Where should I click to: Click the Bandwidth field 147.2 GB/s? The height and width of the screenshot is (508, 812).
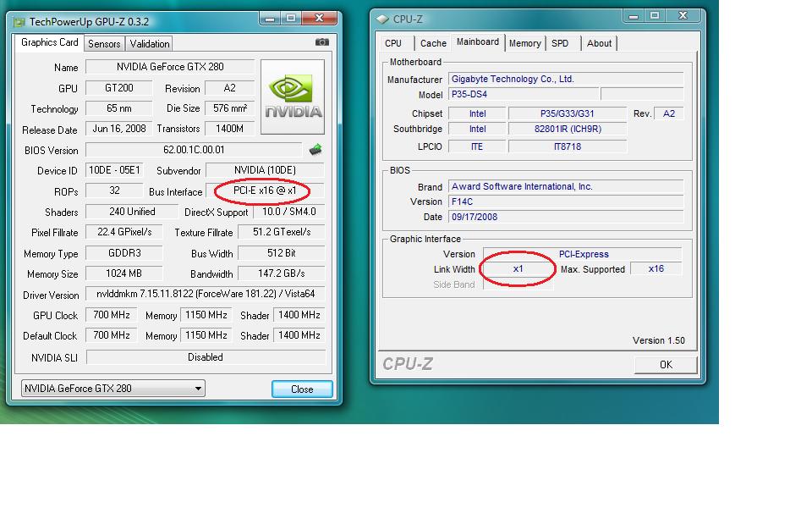[281, 273]
